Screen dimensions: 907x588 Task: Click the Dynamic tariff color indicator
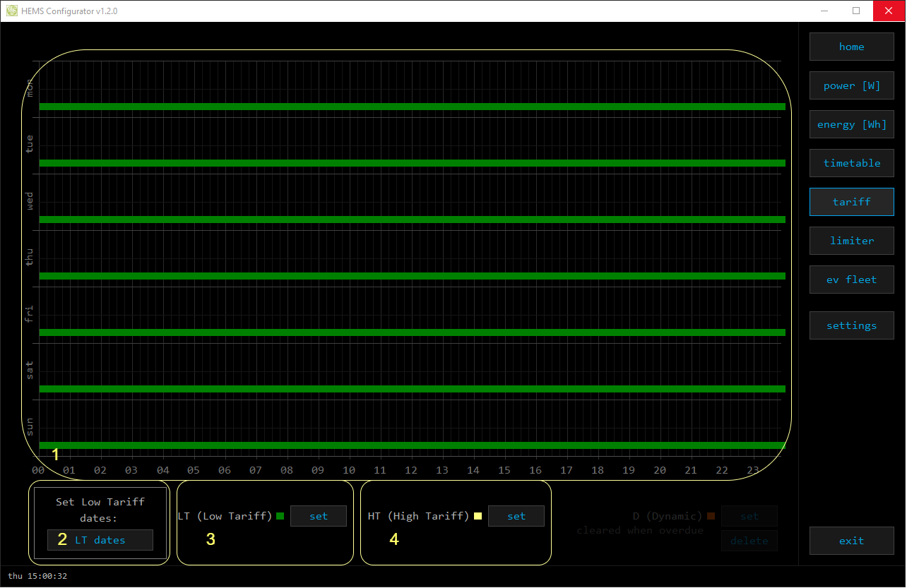click(x=711, y=516)
